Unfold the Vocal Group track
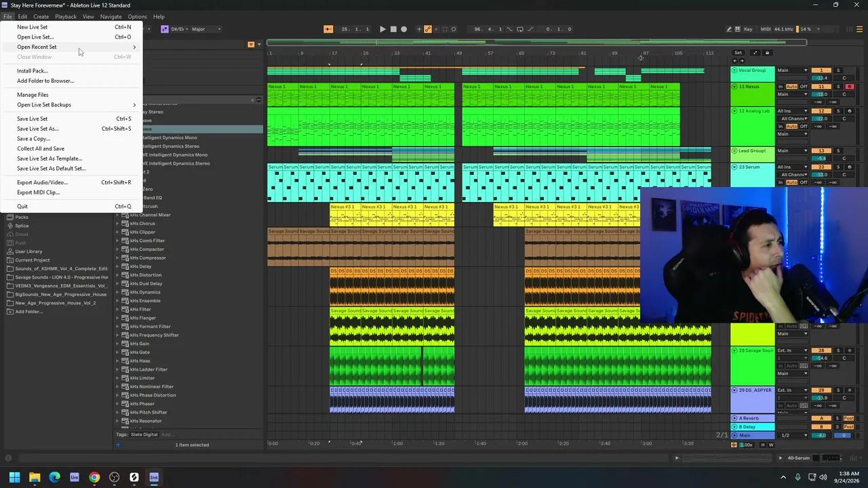Viewport: 868px width, 488px height. (x=734, y=70)
